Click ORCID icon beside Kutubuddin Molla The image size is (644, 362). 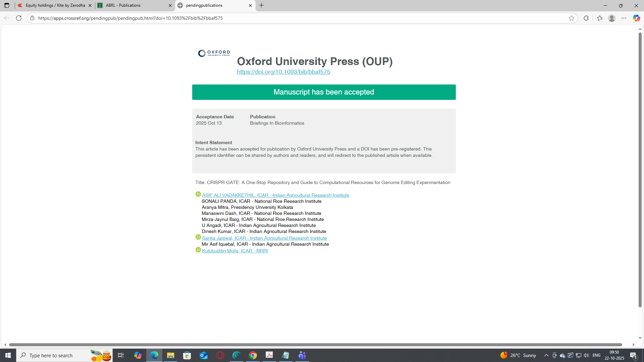(x=198, y=250)
